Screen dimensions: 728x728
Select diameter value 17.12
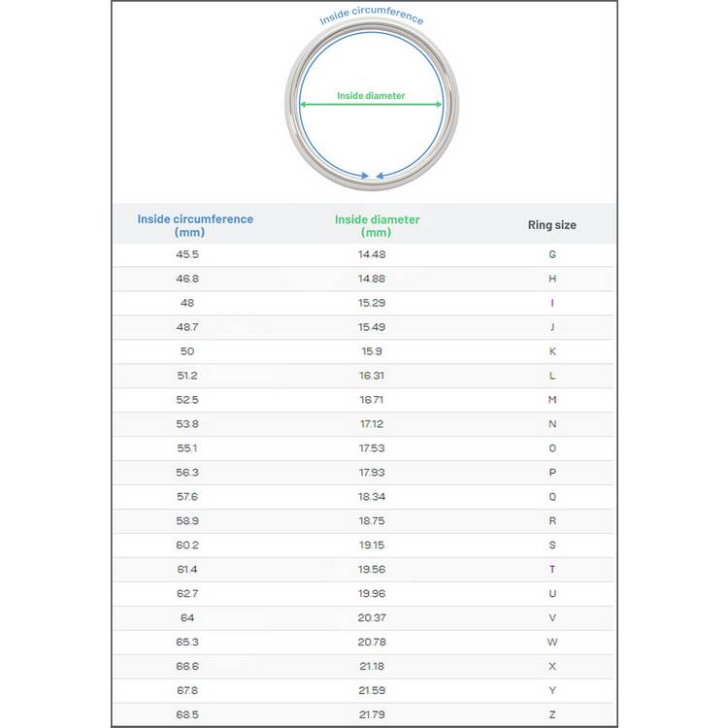[x=372, y=424]
